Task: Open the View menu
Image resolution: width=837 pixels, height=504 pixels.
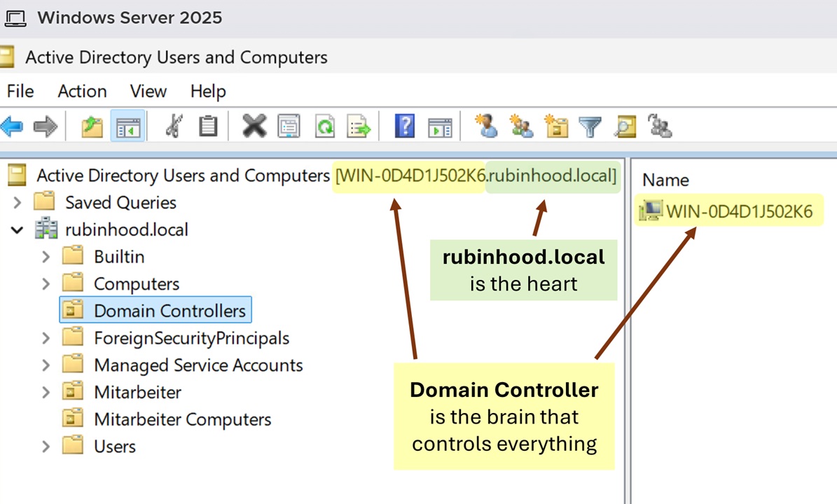Action: coord(148,91)
